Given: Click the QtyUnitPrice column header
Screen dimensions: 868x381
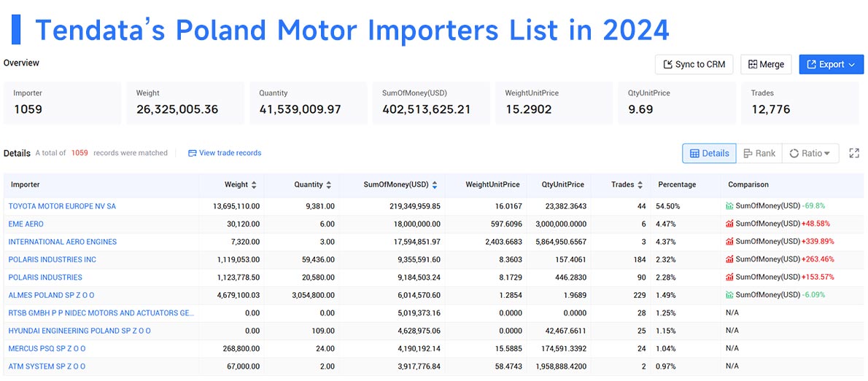Looking at the screenshot, I should pyautogui.click(x=562, y=185).
